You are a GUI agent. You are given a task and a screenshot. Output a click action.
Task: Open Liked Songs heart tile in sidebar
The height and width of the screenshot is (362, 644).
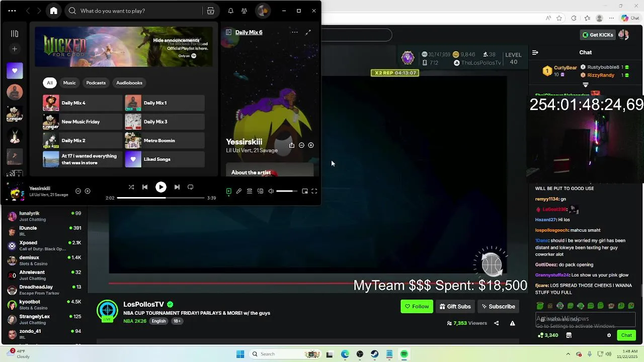(15, 71)
